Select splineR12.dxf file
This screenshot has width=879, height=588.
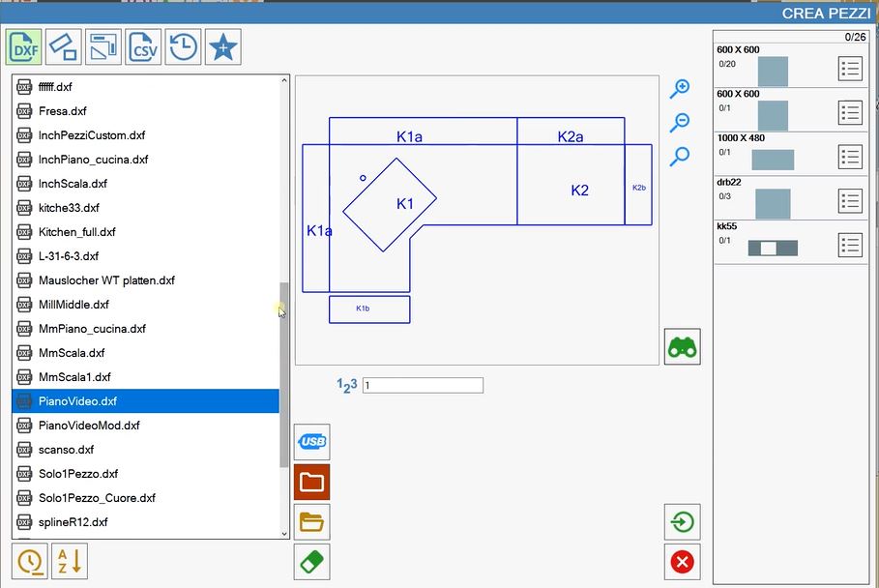(145, 522)
